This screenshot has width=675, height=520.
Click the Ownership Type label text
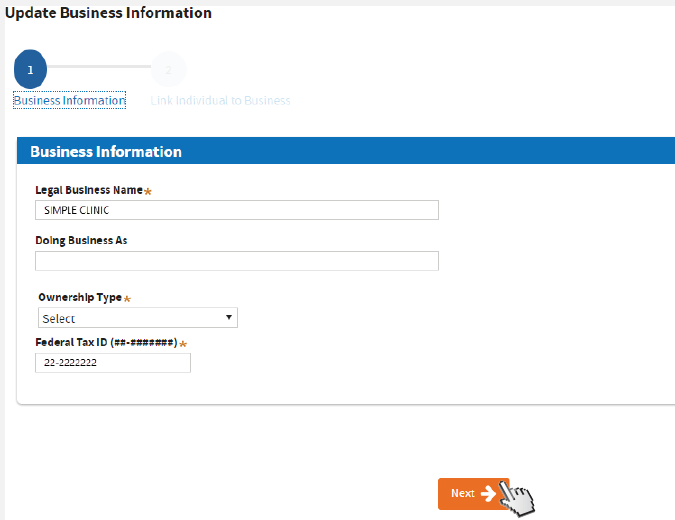pos(80,298)
